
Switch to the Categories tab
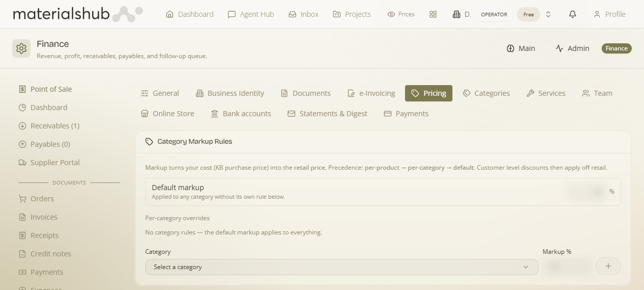(486, 93)
